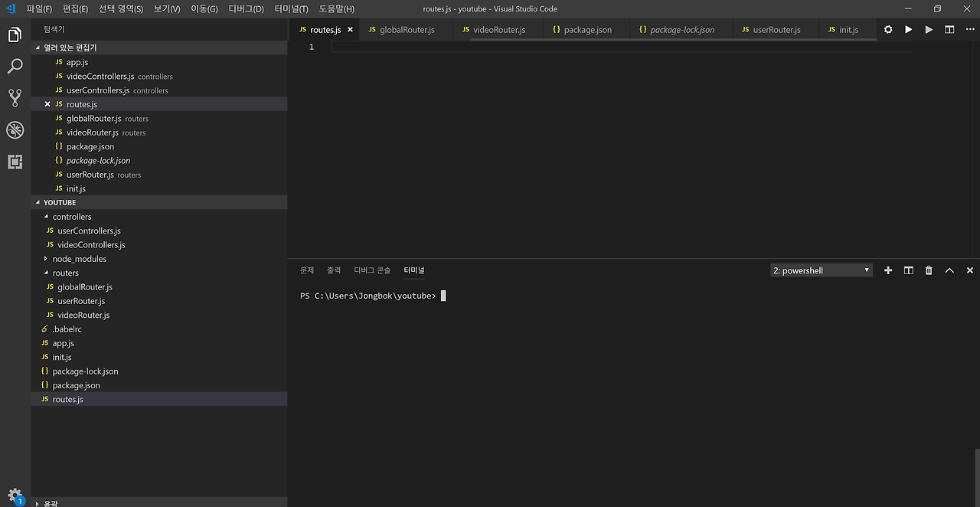Close the terminal panel
980x507 pixels.
click(x=970, y=270)
